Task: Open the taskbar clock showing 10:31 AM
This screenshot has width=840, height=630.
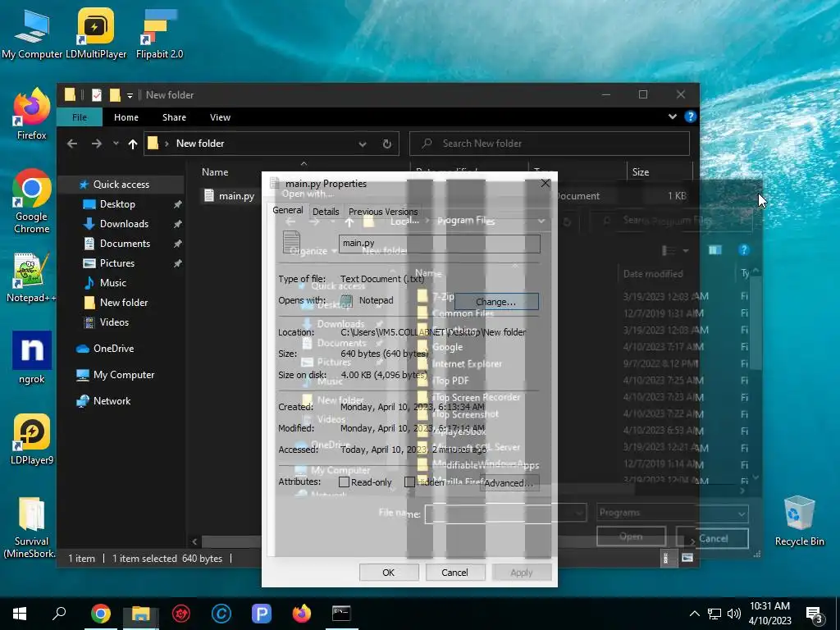Action: pos(769,614)
